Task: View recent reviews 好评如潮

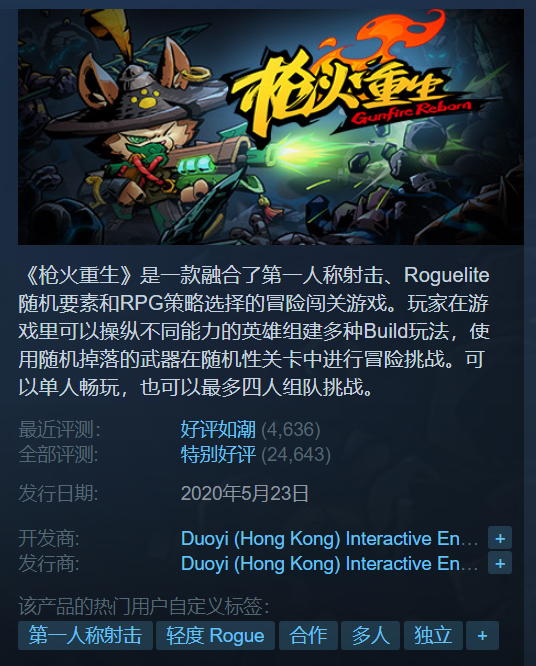Action: click(x=218, y=429)
